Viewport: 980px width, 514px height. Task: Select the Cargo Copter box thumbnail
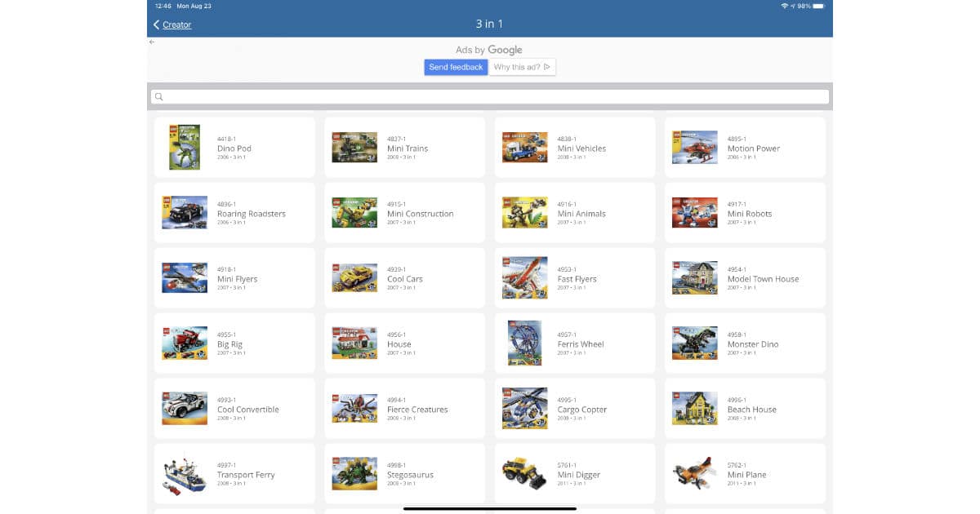(x=524, y=408)
